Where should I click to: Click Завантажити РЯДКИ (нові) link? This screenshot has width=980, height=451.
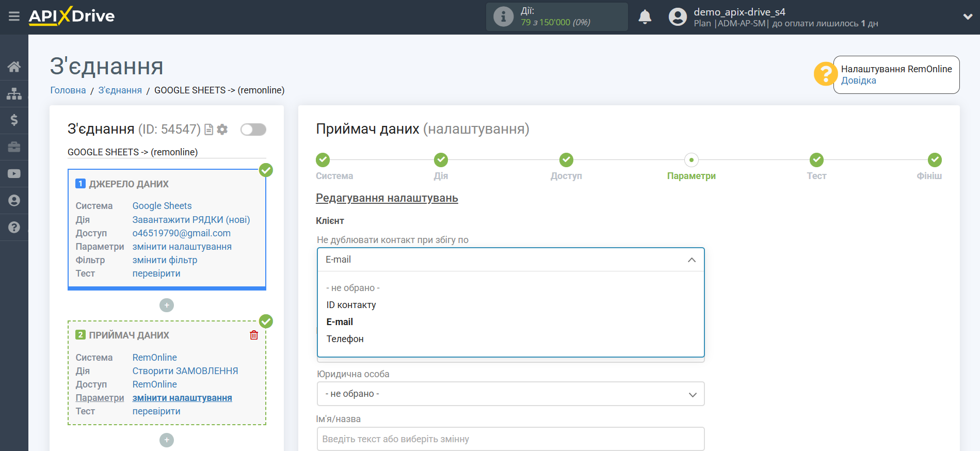pos(191,220)
